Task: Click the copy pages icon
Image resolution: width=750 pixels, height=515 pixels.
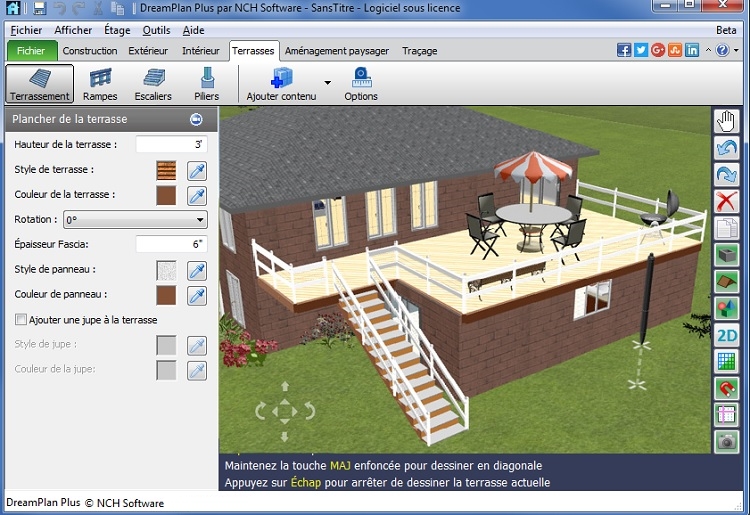Action: coord(727,228)
